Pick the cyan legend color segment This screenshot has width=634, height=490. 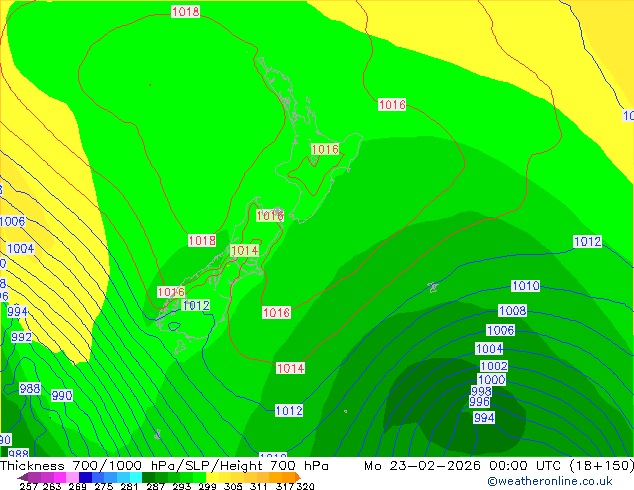pos(136,477)
